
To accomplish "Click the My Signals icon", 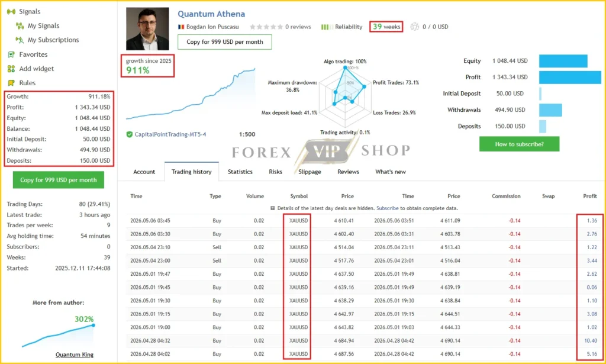I will pos(20,26).
